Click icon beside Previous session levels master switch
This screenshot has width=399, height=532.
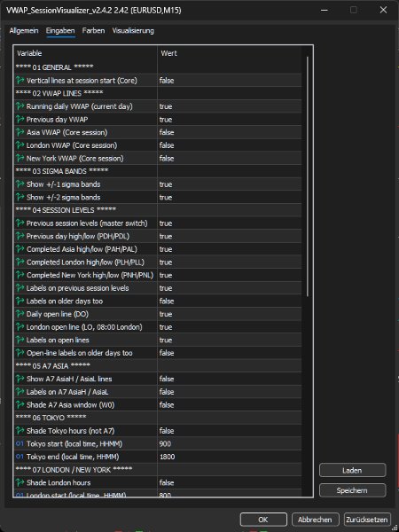pyautogui.click(x=20, y=223)
